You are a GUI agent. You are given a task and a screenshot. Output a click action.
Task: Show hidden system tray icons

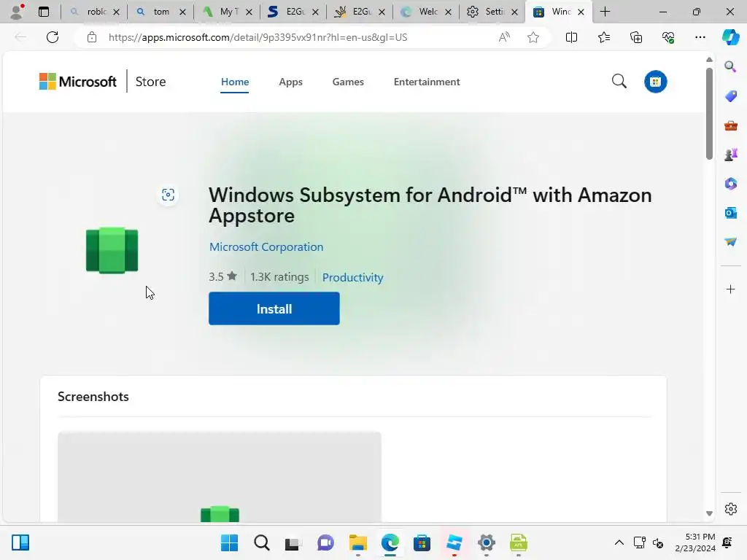click(x=619, y=542)
